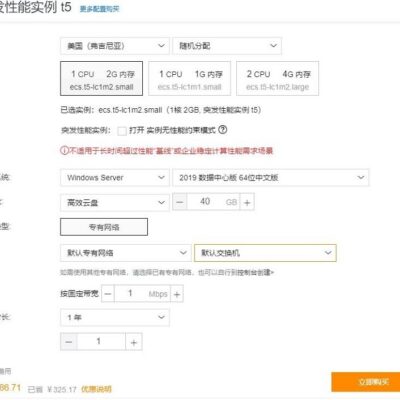Open the zone dropdown showing 随机分配
This screenshot has width=400, height=400.
[227, 46]
